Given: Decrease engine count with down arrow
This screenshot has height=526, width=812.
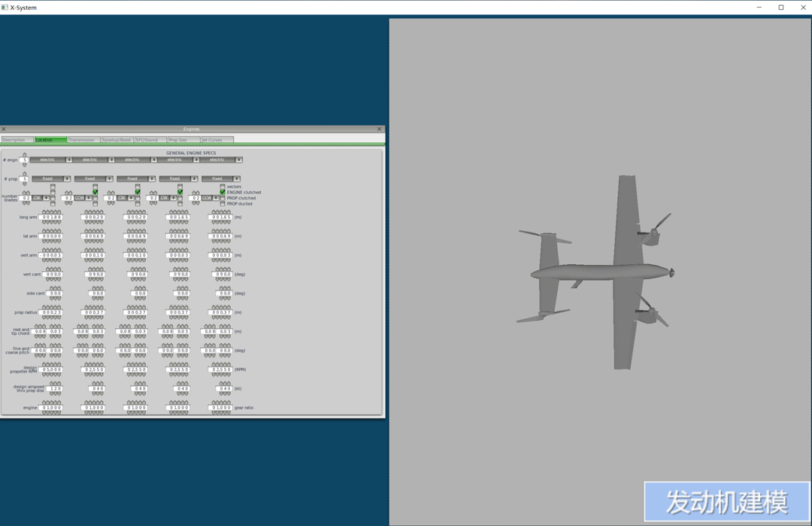Looking at the screenshot, I should [25, 165].
